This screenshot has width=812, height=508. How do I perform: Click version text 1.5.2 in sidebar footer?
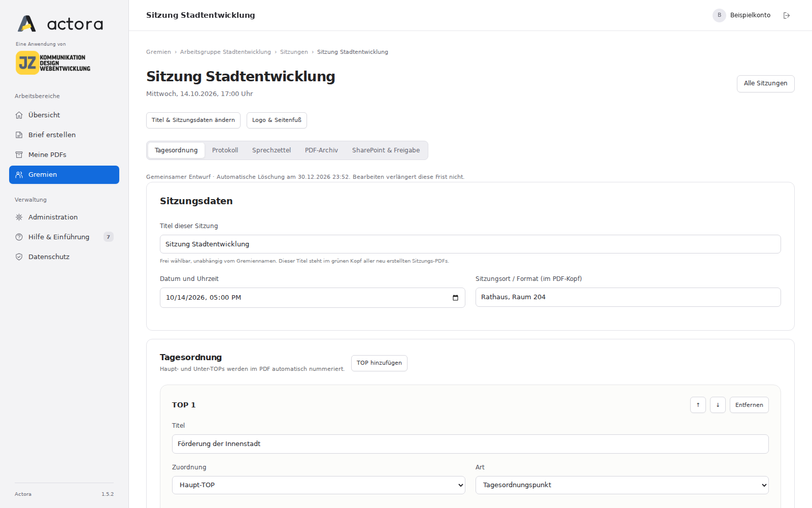(108, 494)
